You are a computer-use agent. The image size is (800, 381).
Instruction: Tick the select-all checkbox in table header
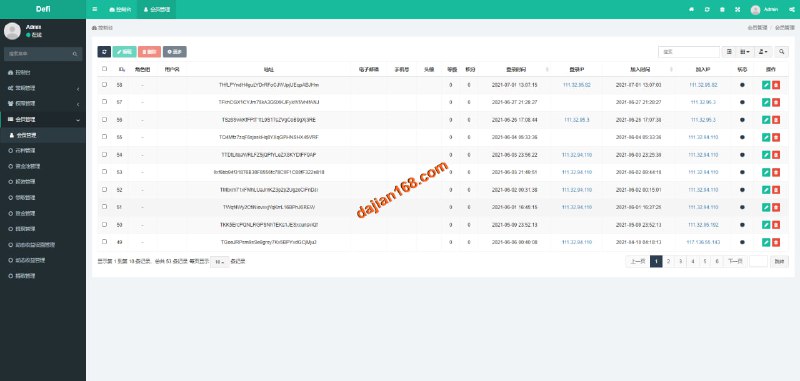tap(105, 69)
